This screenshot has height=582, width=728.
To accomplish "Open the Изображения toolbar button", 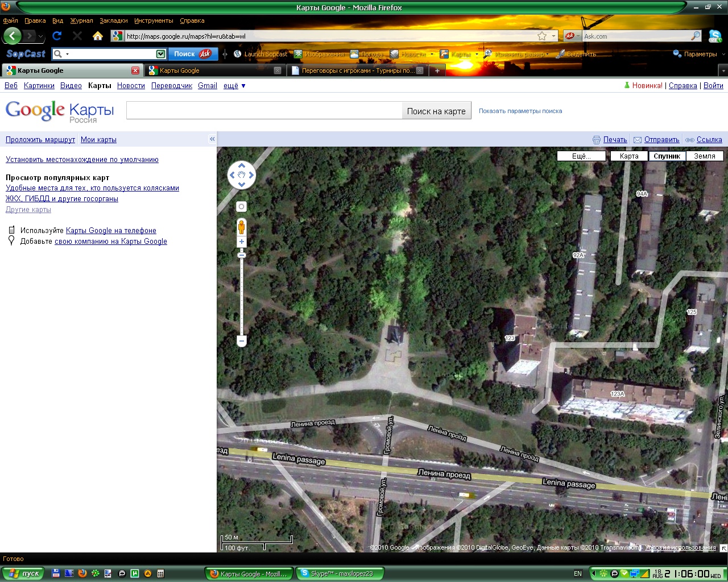I will 319,54.
